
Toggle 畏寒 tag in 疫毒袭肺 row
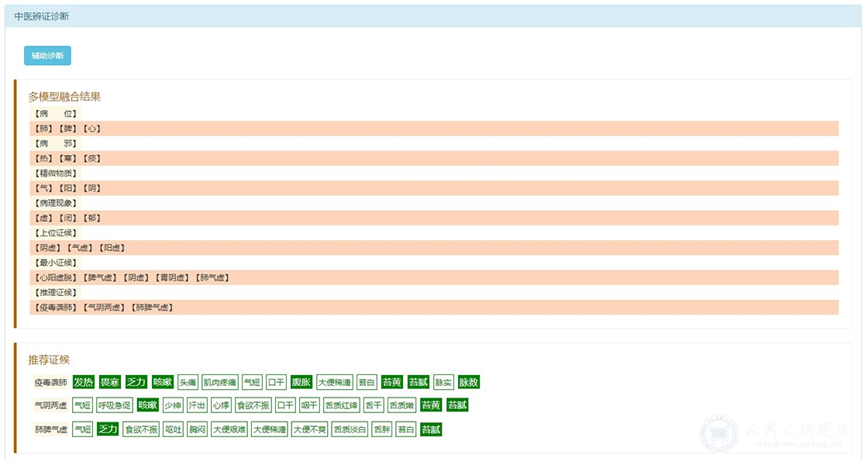click(x=109, y=382)
